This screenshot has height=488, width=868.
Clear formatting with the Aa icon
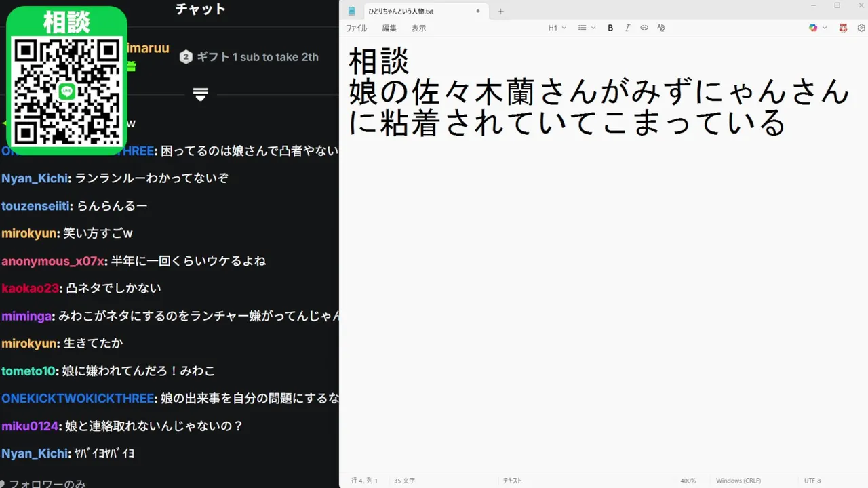[661, 28]
